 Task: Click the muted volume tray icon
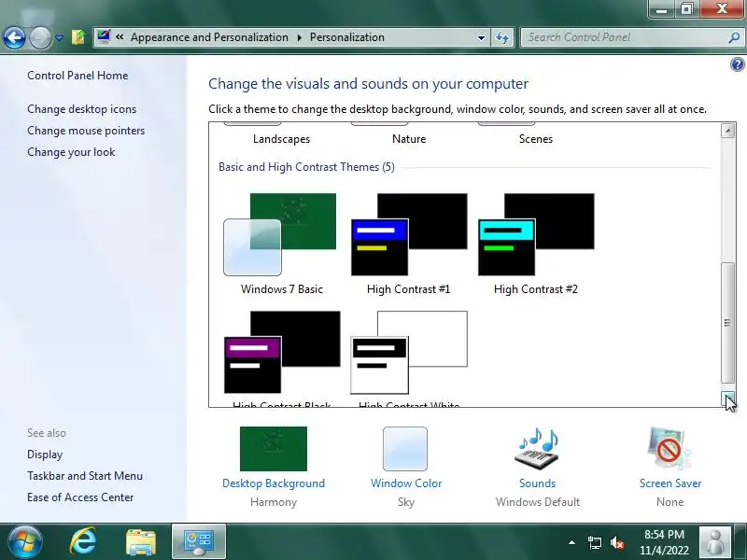[617, 542]
